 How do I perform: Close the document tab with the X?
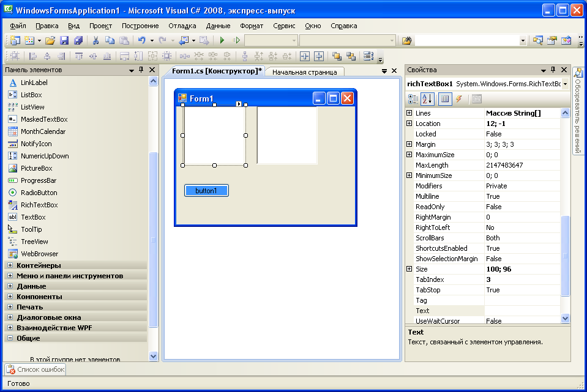coord(394,71)
